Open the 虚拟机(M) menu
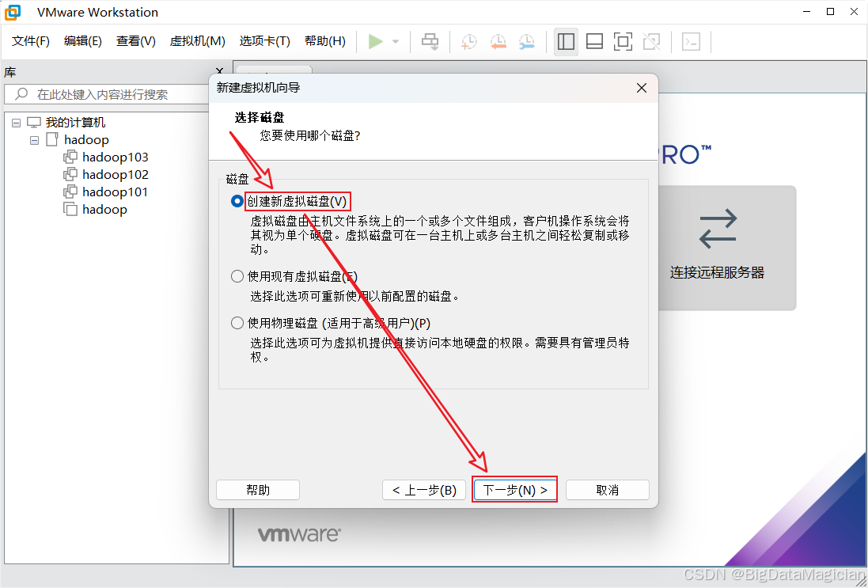Screen dimensions: 868x588 [198, 41]
